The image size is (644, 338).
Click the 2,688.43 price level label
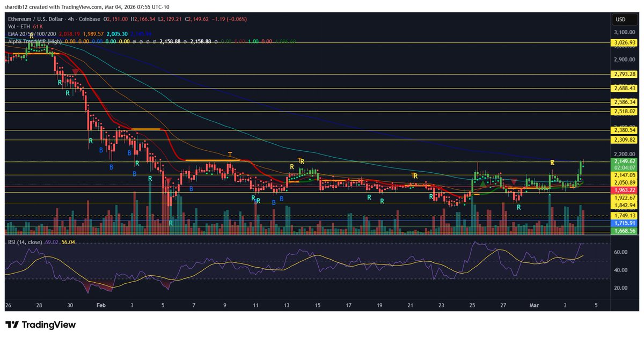(x=625, y=88)
